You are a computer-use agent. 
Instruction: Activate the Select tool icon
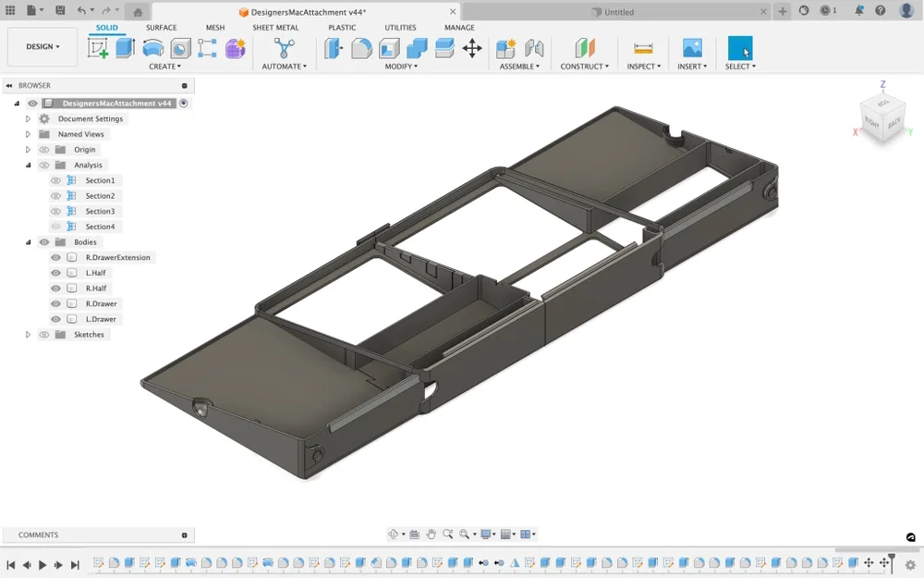(740, 48)
